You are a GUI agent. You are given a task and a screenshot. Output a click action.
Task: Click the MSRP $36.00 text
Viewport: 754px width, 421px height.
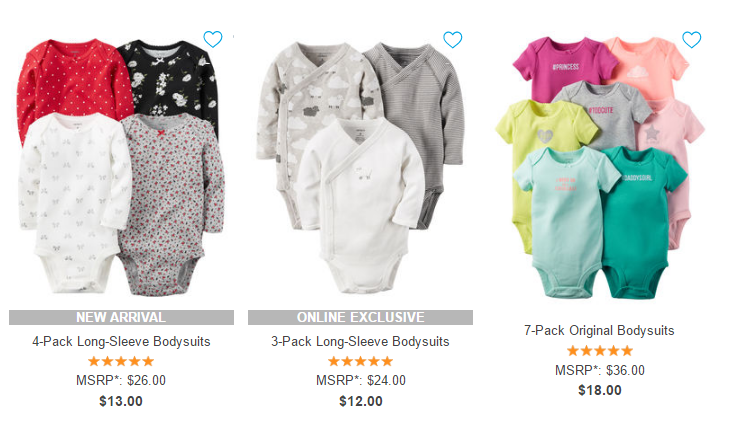[600, 371]
